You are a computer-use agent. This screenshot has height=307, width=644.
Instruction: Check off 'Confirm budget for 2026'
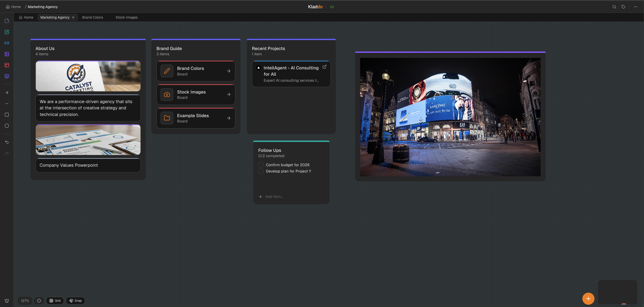[x=261, y=165]
